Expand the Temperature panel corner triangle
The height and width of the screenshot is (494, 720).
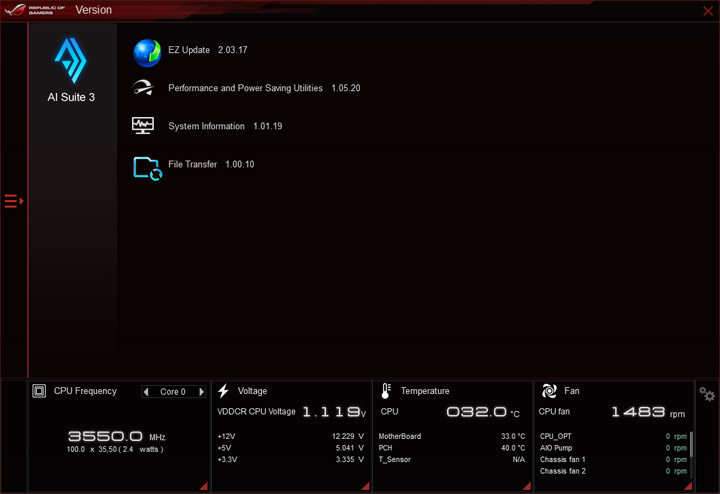coord(527,486)
